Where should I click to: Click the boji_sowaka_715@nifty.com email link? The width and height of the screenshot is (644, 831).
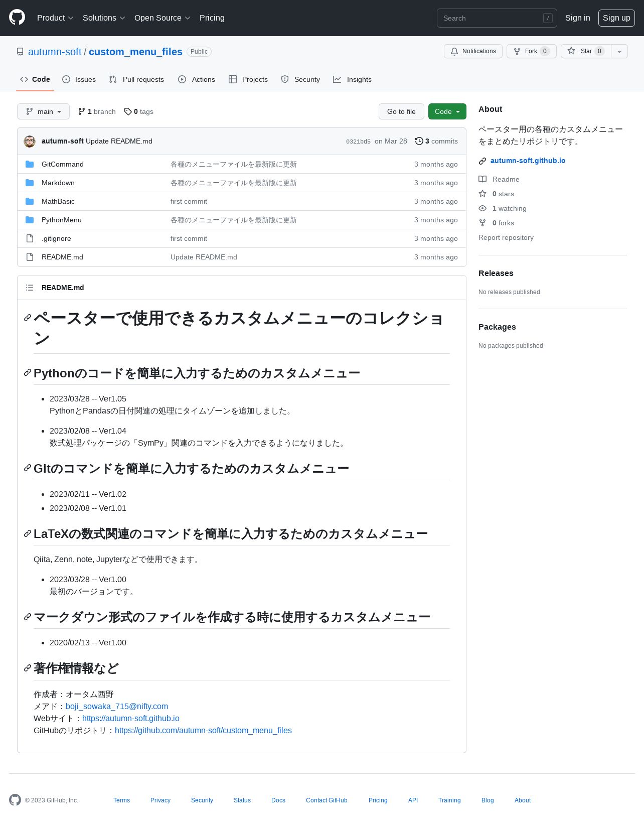[117, 706]
